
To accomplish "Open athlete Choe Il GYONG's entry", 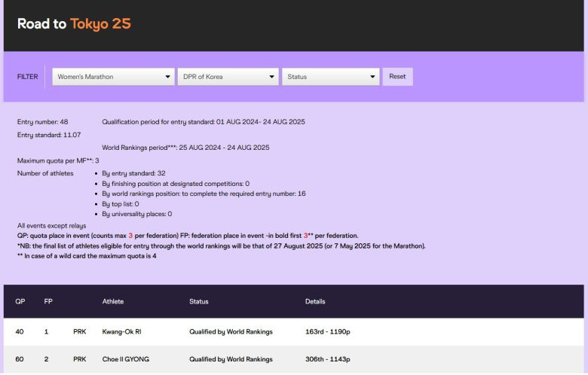I will pyautogui.click(x=125, y=359).
